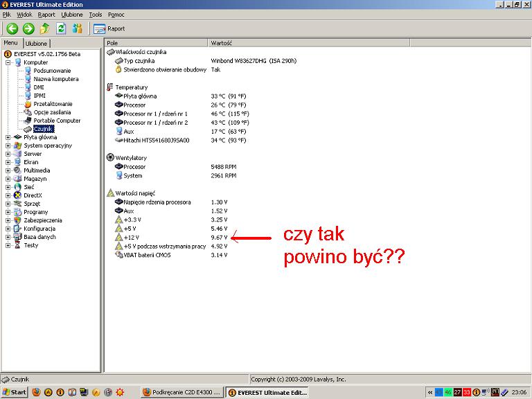Select the Czujnik tree item
The image size is (532, 399).
point(44,129)
